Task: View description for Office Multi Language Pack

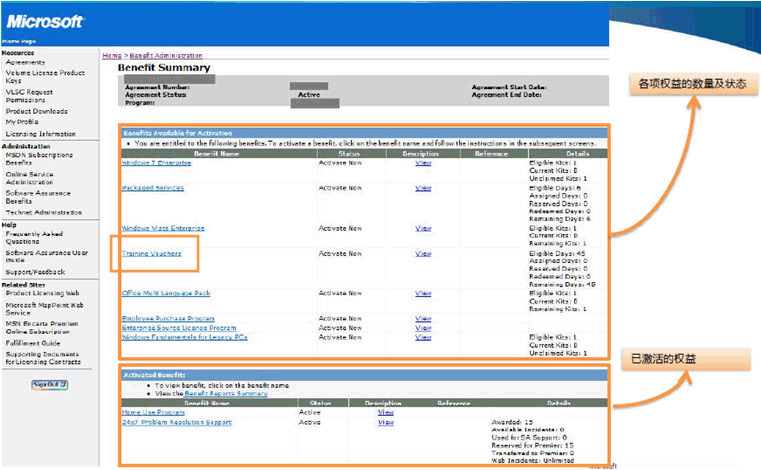Action: (x=423, y=293)
